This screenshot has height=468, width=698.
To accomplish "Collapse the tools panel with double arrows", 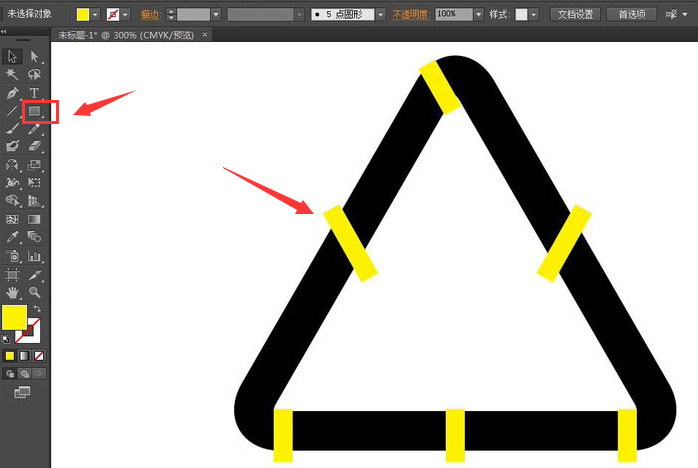I will (4, 32).
